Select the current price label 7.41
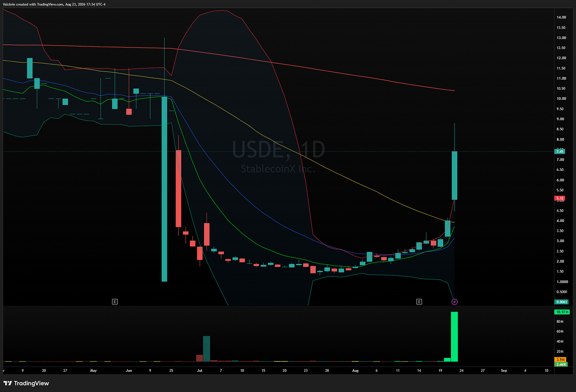 (560, 151)
